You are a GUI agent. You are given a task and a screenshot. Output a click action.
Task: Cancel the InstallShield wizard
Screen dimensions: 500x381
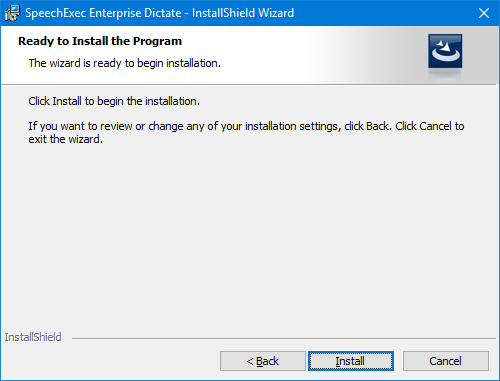pos(446,361)
